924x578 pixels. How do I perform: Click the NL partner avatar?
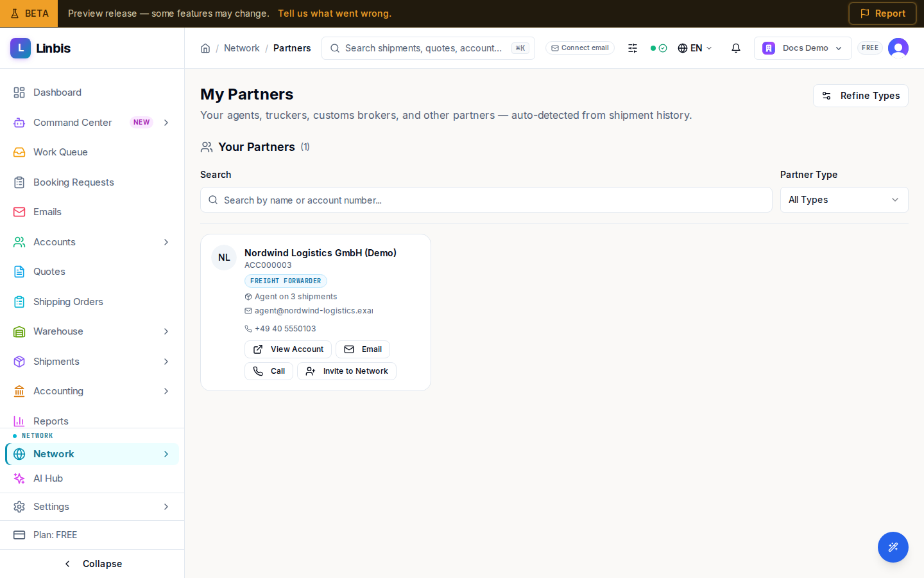(224, 258)
